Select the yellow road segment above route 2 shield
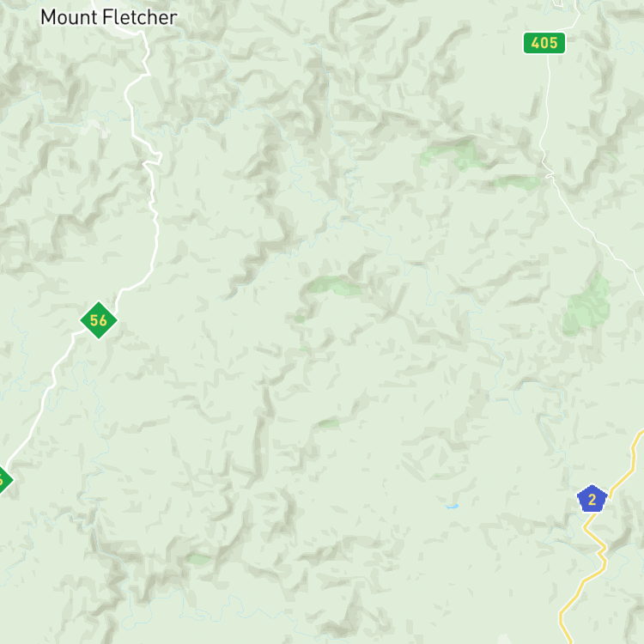 coord(626,462)
